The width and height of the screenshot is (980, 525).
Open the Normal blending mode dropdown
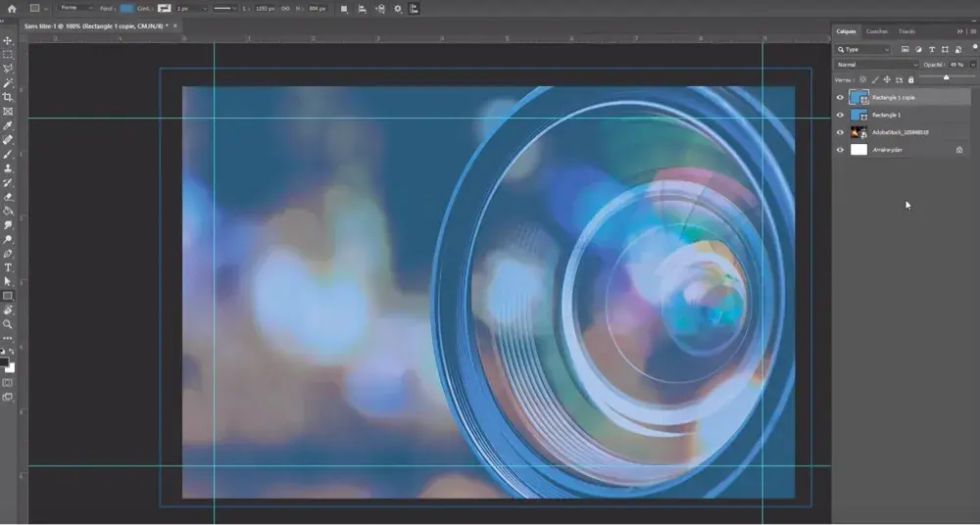877,65
